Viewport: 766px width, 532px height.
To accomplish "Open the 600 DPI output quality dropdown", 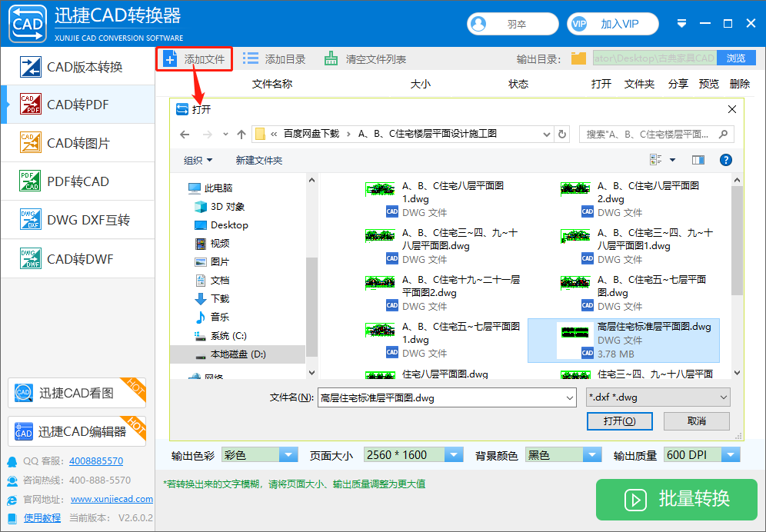I will coord(731,455).
